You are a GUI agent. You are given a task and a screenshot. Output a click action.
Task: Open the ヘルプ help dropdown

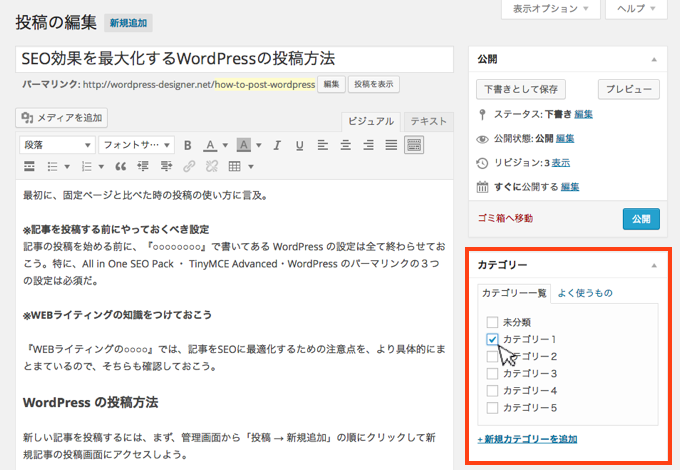coord(636,9)
